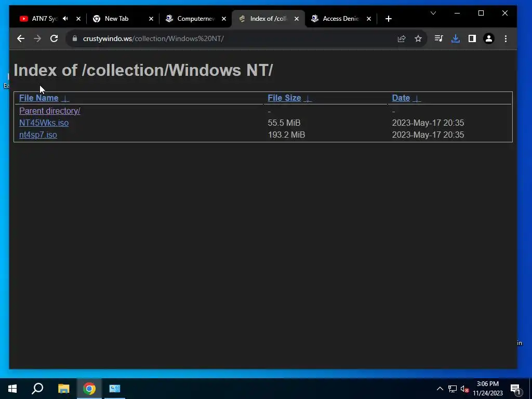Open File Explorer from taskbar
The height and width of the screenshot is (399, 532).
(x=63, y=389)
